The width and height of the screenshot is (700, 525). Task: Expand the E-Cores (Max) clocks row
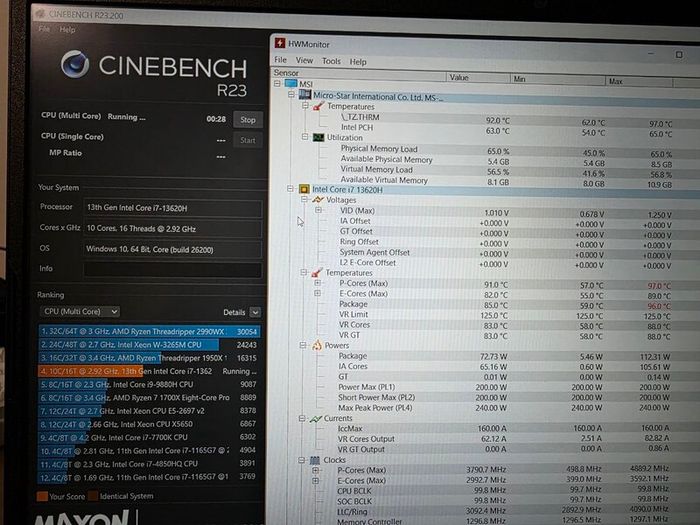[x=316, y=481]
